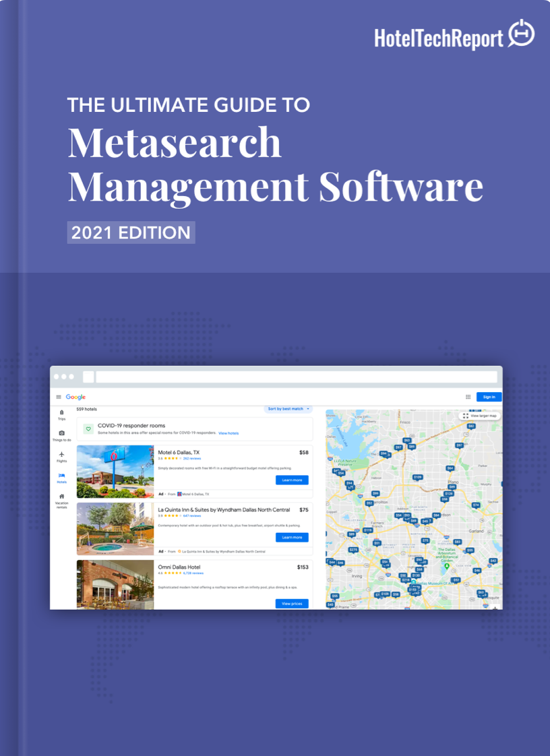The width and height of the screenshot is (550, 756).
Task: Select the $62 map price marker
Action: [x=471, y=427]
